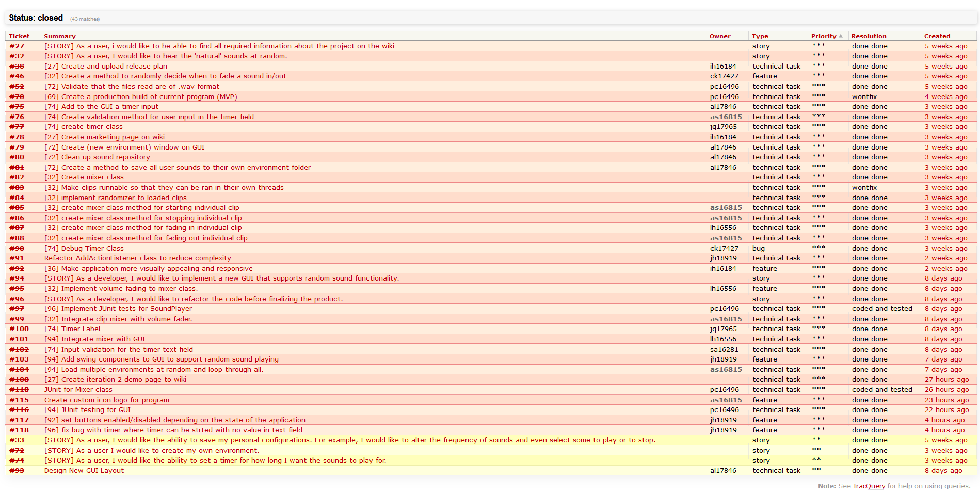Open ticket #118 link
This screenshot has width=980, height=492.
tap(19, 430)
